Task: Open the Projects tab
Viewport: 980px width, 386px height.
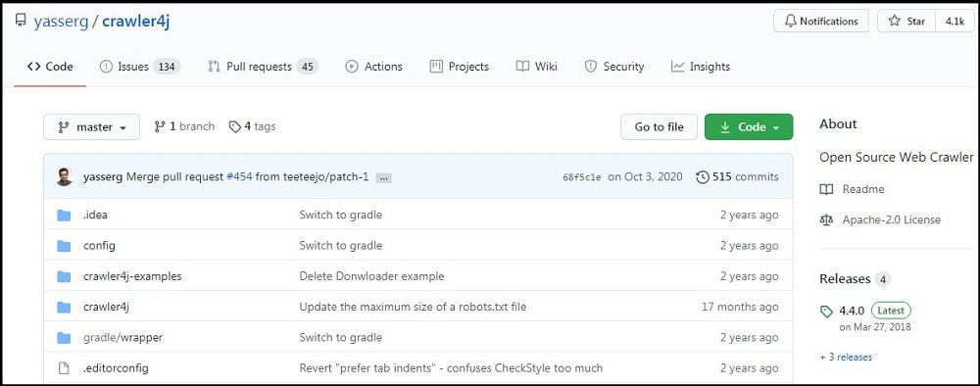Action: (460, 67)
